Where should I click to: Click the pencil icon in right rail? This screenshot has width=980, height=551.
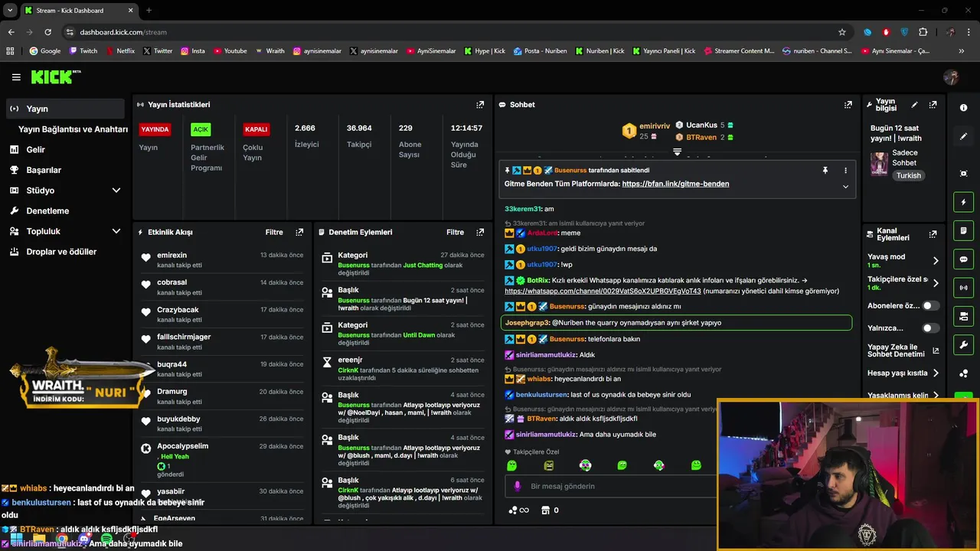[x=963, y=136]
